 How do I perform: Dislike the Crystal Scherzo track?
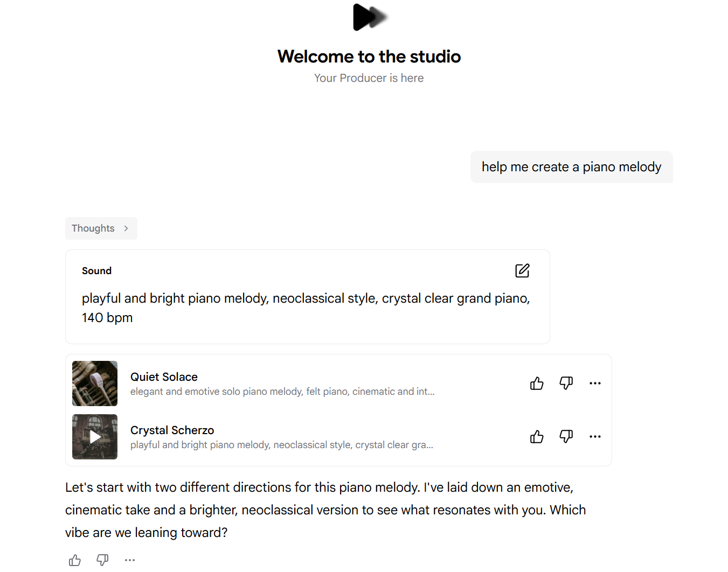tap(566, 437)
